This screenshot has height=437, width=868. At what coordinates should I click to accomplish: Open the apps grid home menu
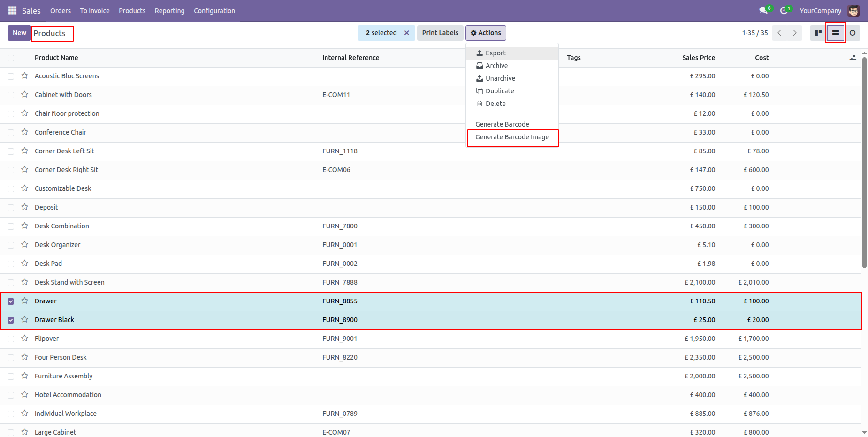12,10
